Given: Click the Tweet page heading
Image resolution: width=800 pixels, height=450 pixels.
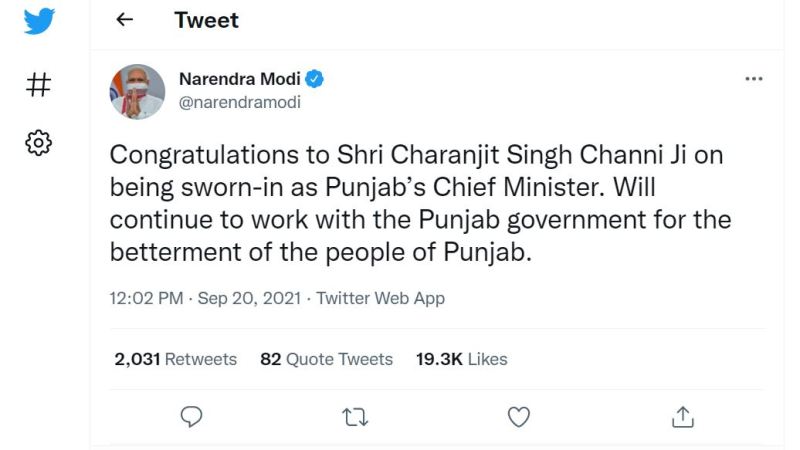Looking at the screenshot, I should click(x=207, y=20).
